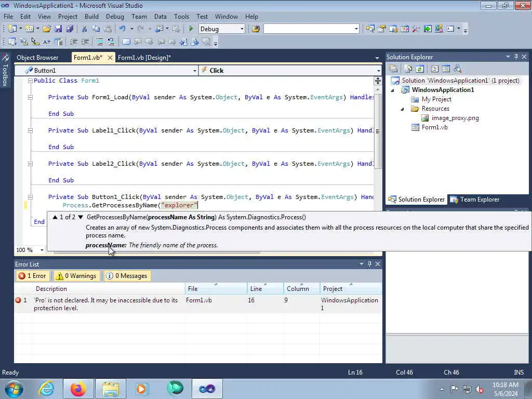This screenshot has width=532, height=399.
Task: Select the 'Pro' is not declared error row
Action: pyautogui.click(x=198, y=304)
